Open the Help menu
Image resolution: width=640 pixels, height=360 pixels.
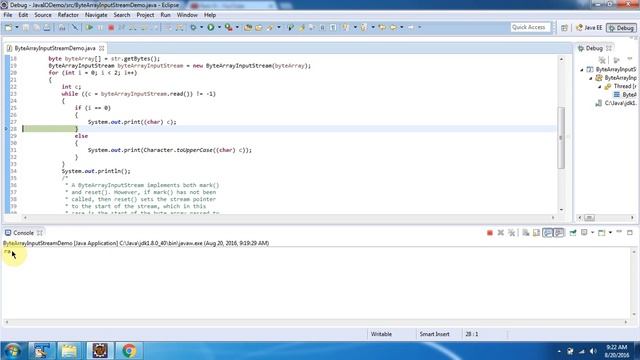pyautogui.click(x=210, y=15)
